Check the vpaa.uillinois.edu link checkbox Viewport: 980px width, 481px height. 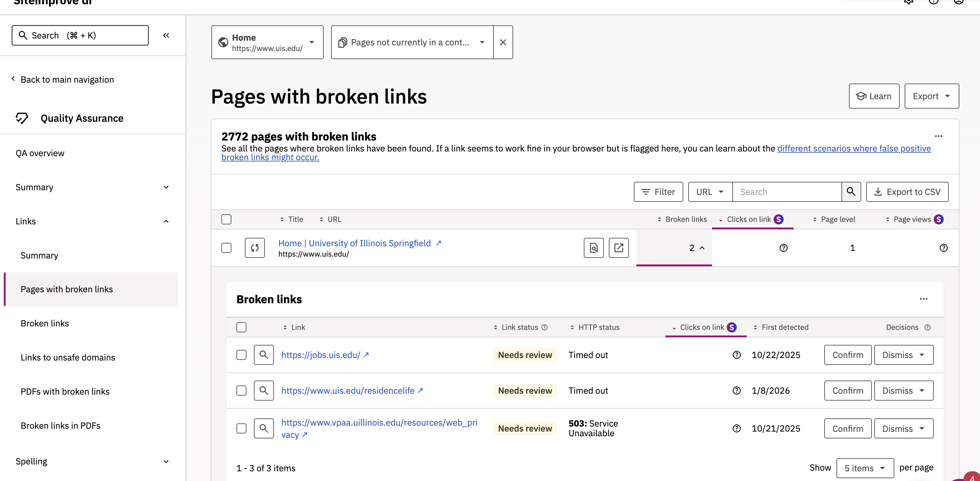241,428
